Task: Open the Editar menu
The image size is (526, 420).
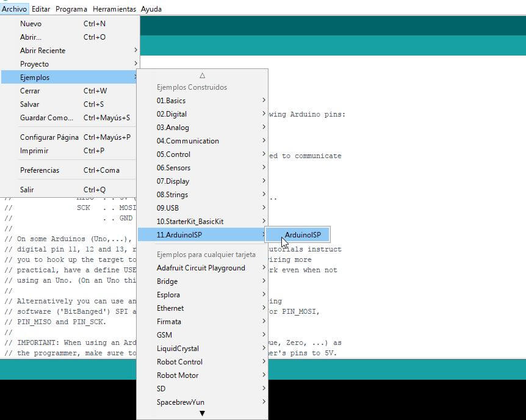Action: pyautogui.click(x=41, y=9)
